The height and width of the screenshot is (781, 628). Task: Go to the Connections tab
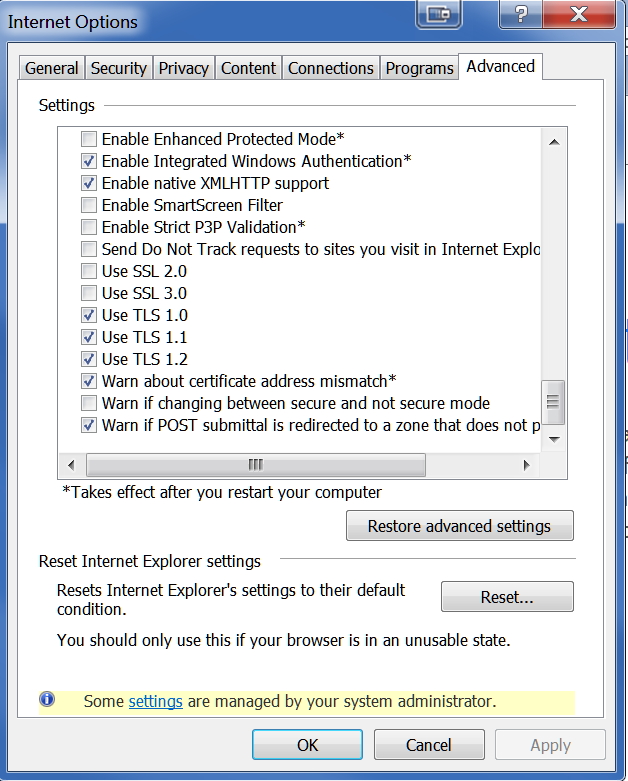pyautogui.click(x=331, y=68)
